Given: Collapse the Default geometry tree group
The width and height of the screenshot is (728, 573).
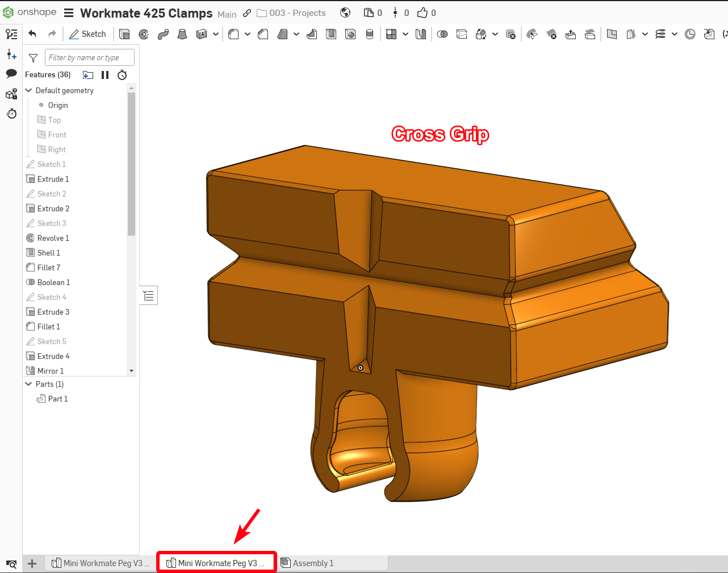Looking at the screenshot, I should point(29,90).
